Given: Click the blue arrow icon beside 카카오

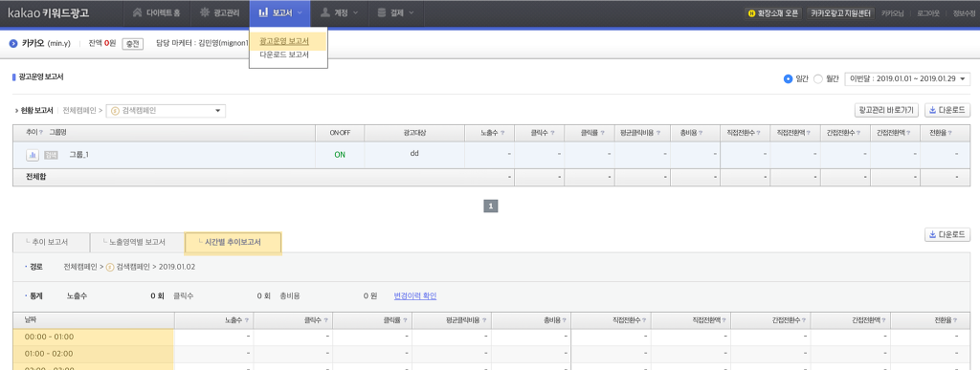Looking at the screenshot, I should pyautogui.click(x=13, y=44).
